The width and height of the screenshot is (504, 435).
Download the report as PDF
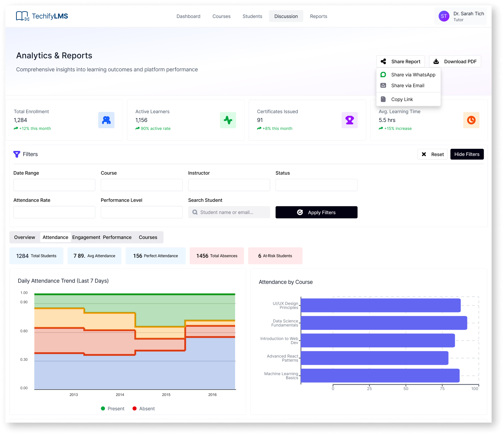[455, 62]
